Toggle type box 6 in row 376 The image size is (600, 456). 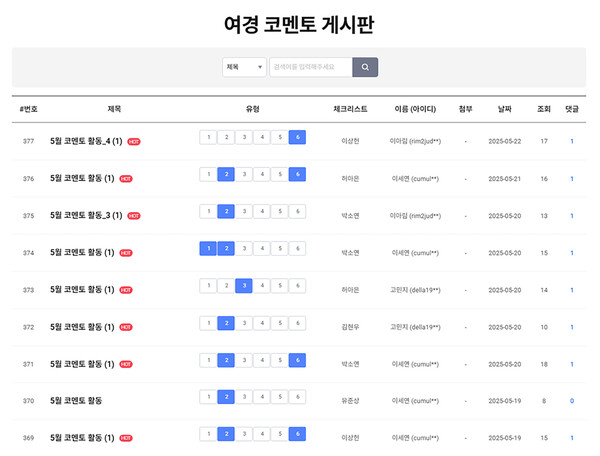point(297,174)
